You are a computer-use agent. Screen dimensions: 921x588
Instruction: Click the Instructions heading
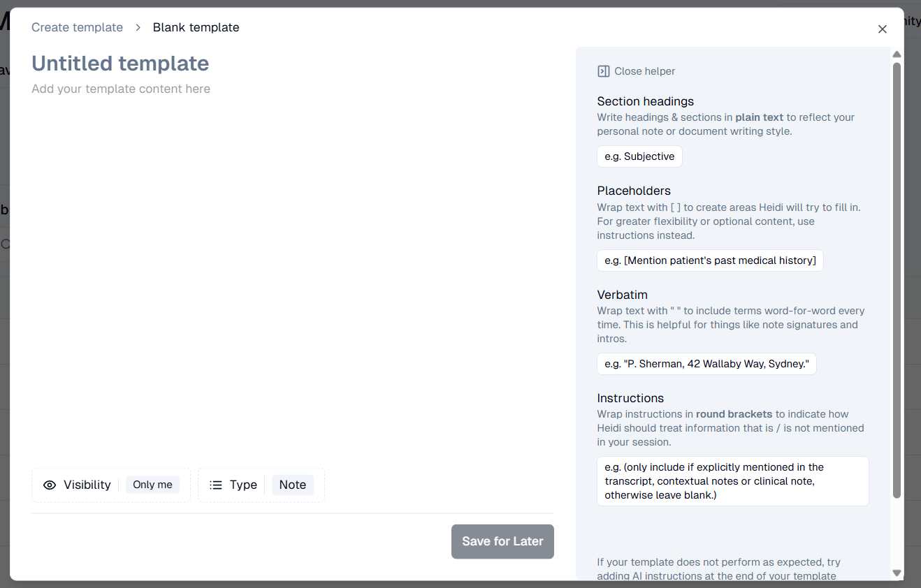click(630, 398)
